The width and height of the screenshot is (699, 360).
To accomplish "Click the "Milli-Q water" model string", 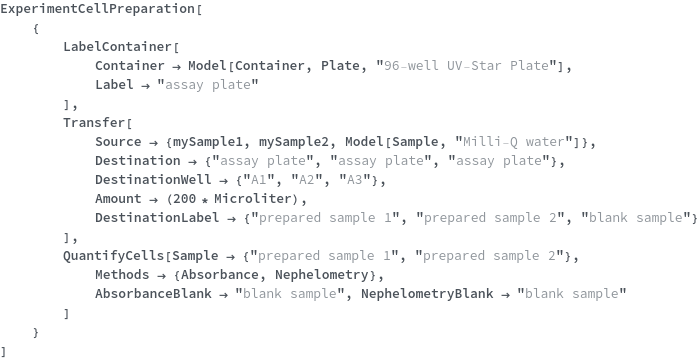I will (x=514, y=142).
